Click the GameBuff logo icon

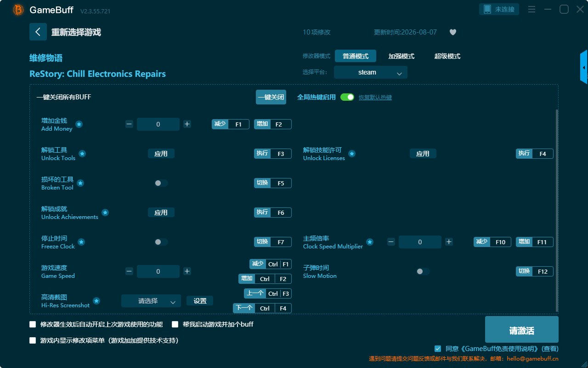18,10
